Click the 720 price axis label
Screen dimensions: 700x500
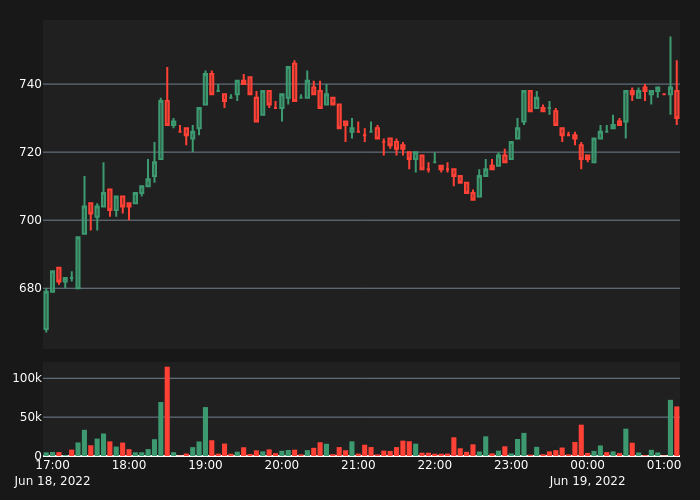30,152
